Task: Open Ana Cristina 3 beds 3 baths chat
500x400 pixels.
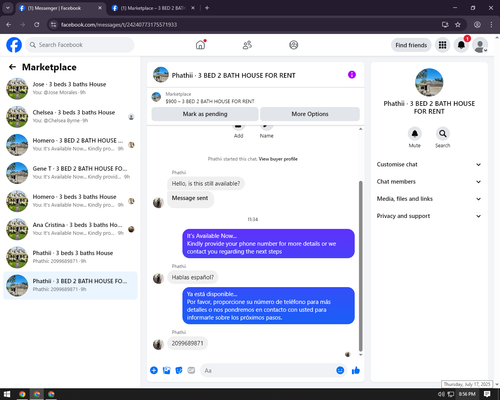Action: (x=70, y=229)
